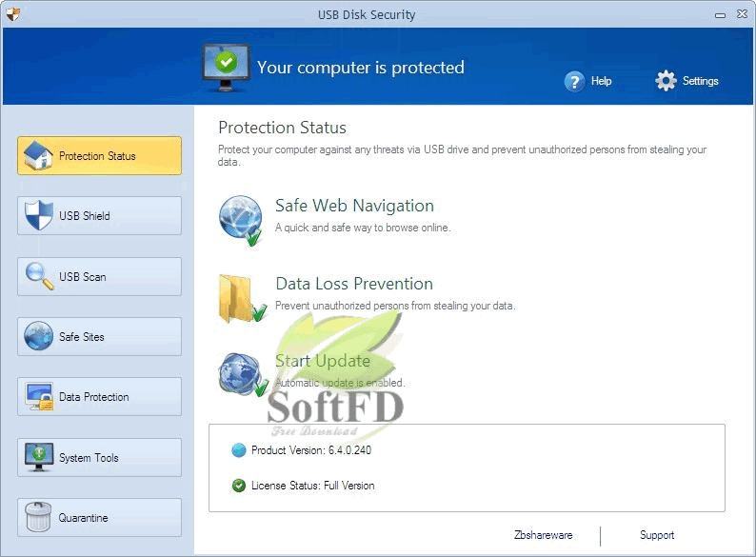Viewport: 756px width, 557px height.
Task: Open Settings via the gear icon
Action: [666, 81]
